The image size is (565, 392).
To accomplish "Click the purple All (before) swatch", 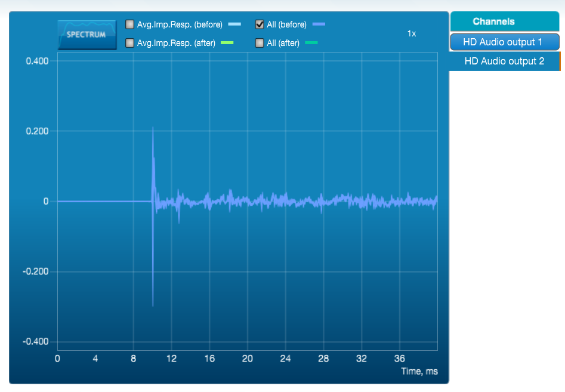I will click(319, 24).
